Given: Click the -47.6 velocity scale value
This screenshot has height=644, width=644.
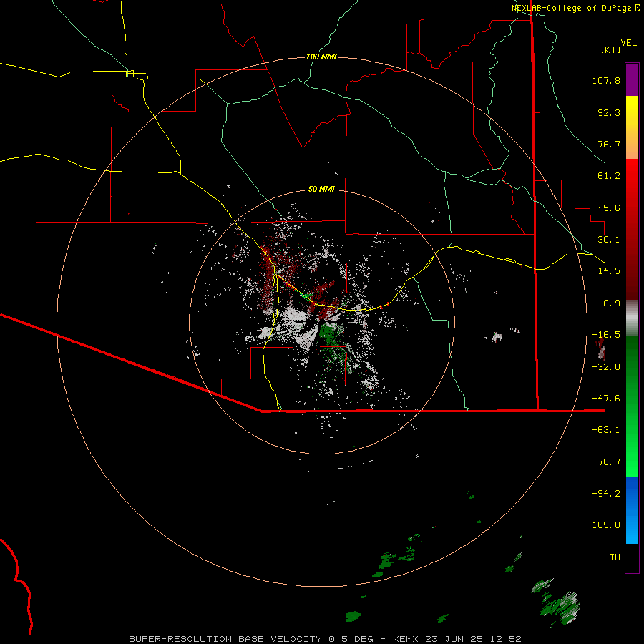Looking at the screenshot, I should click(606, 399).
